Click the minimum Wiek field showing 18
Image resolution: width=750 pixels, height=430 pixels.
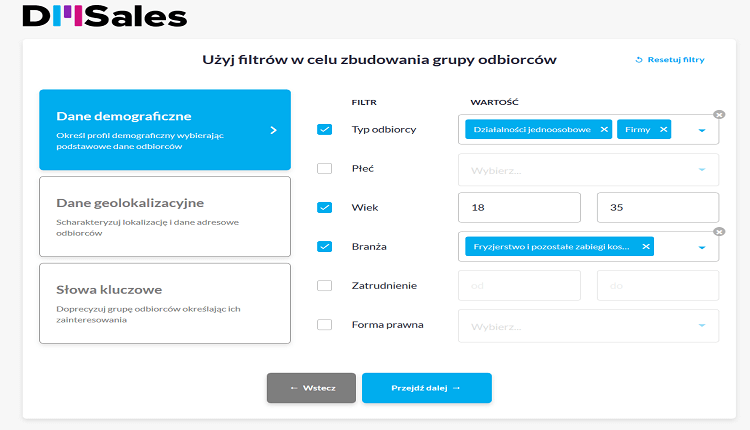coord(519,208)
